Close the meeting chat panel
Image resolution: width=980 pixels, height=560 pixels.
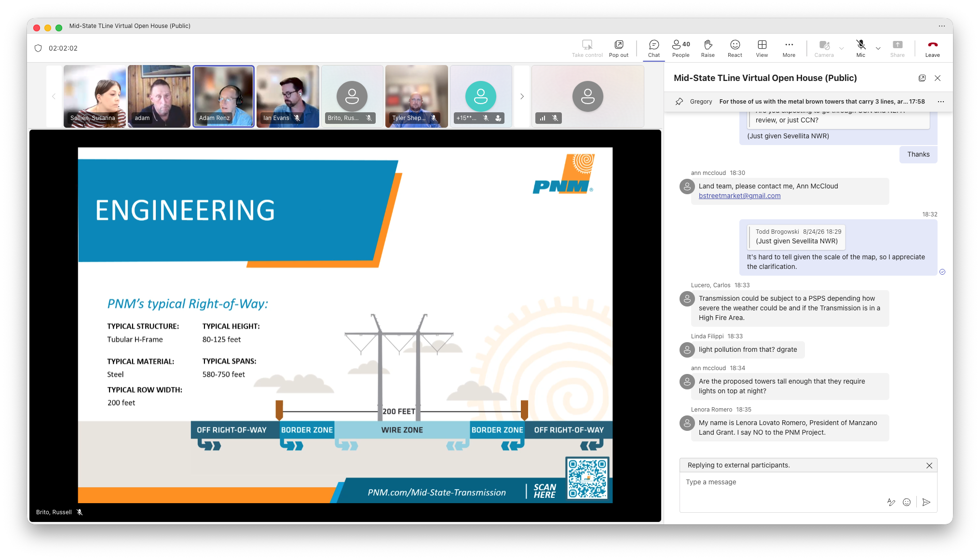click(x=938, y=78)
